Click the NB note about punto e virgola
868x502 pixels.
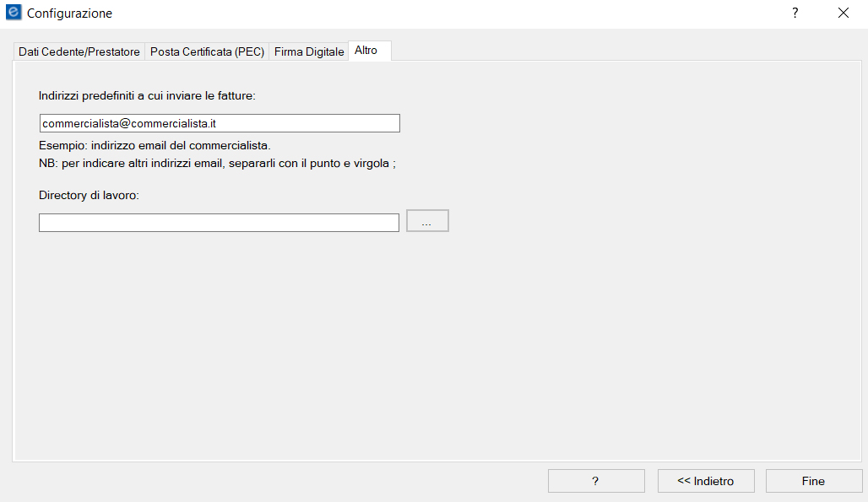click(217, 164)
